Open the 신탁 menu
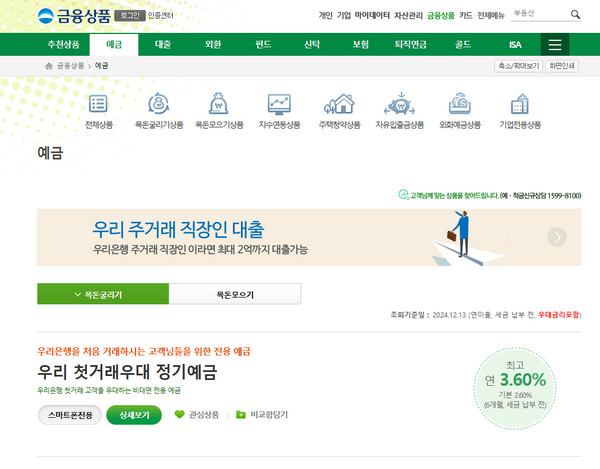Image resolution: width=600 pixels, height=469 pixels. click(x=312, y=44)
